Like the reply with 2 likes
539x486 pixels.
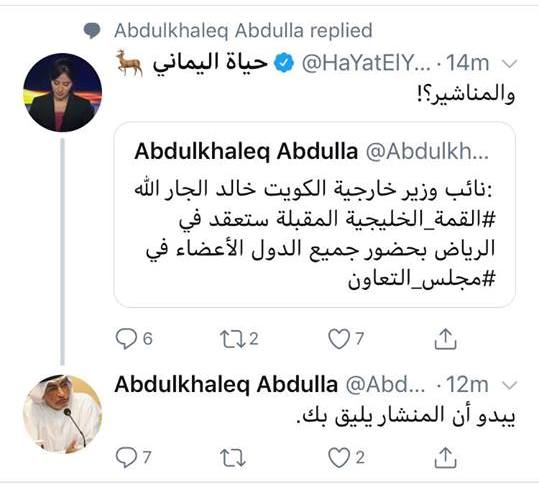[x=339, y=458]
